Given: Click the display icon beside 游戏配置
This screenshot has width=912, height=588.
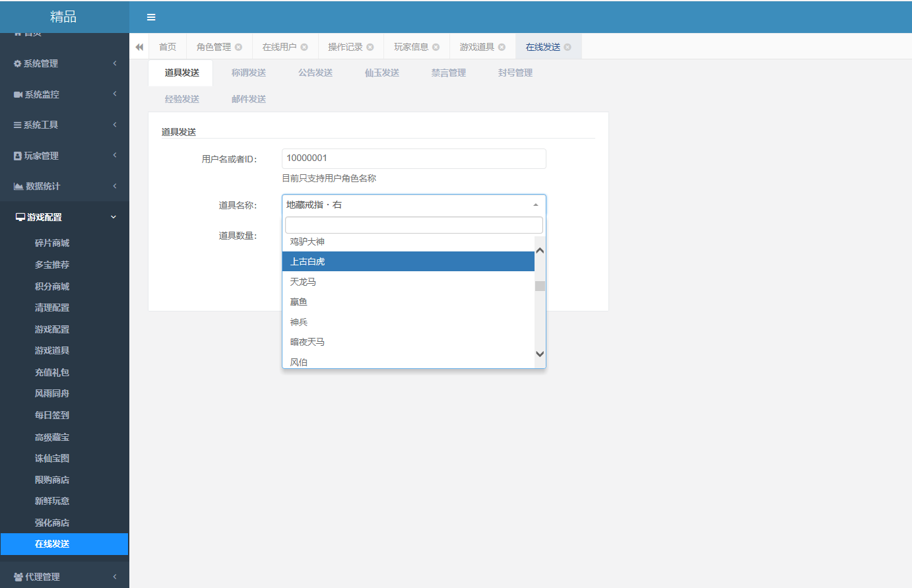Looking at the screenshot, I should click(21, 216).
